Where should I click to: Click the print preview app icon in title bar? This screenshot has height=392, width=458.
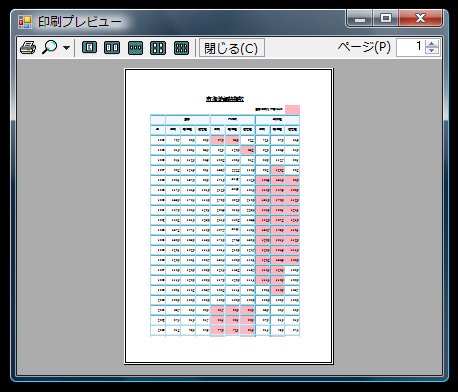[25, 22]
